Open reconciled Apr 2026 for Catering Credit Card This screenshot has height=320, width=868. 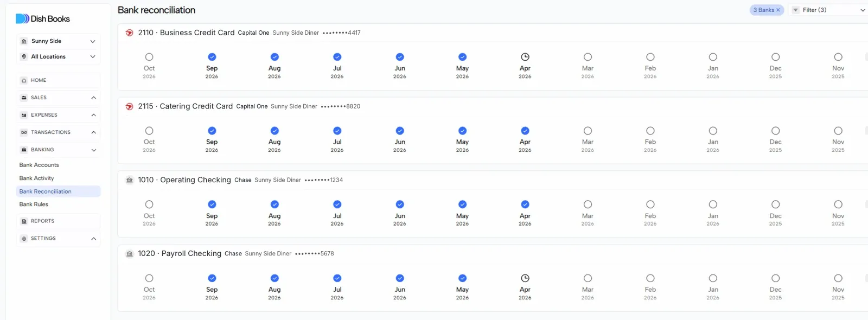pos(525,131)
